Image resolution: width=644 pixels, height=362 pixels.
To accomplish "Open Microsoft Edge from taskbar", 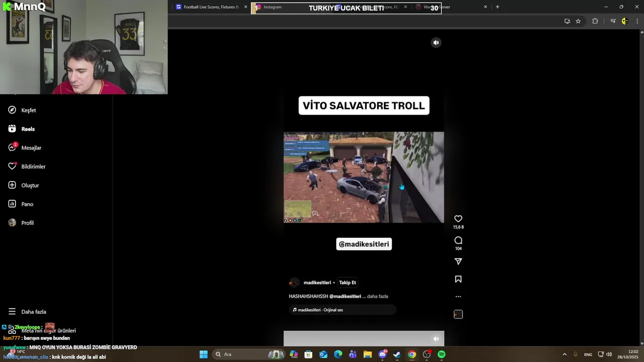I will click(338, 354).
